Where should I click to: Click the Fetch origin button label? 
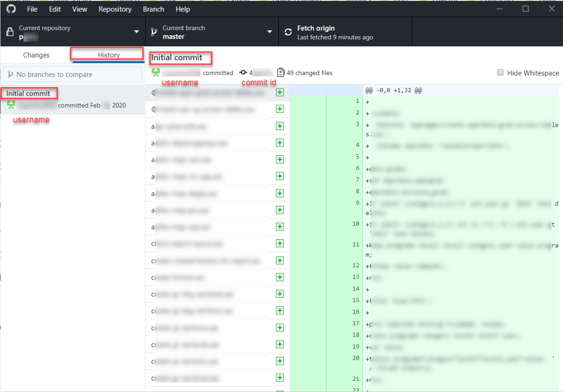(316, 28)
